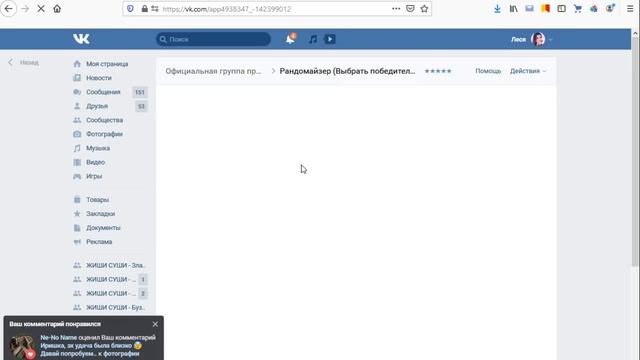Bookmark this page with the star icon
Screen dimensions: 640x360
click(x=424, y=9)
